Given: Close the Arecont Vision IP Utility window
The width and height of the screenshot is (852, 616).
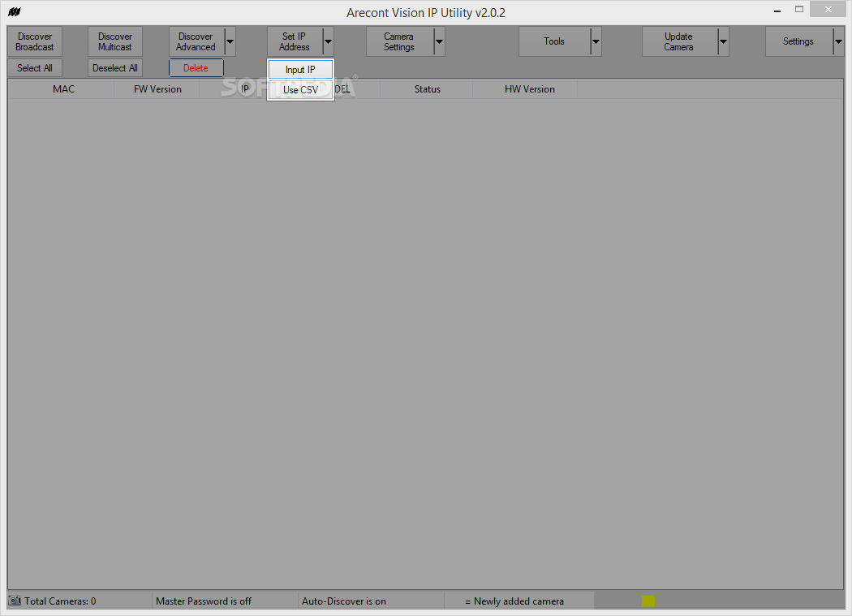Looking at the screenshot, I should pyautogui.click(x=828, y=9).
